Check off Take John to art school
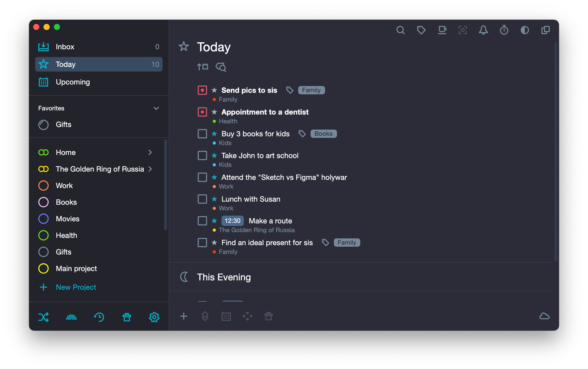Viewport: 588px width, 369px height. coord(202,155)
